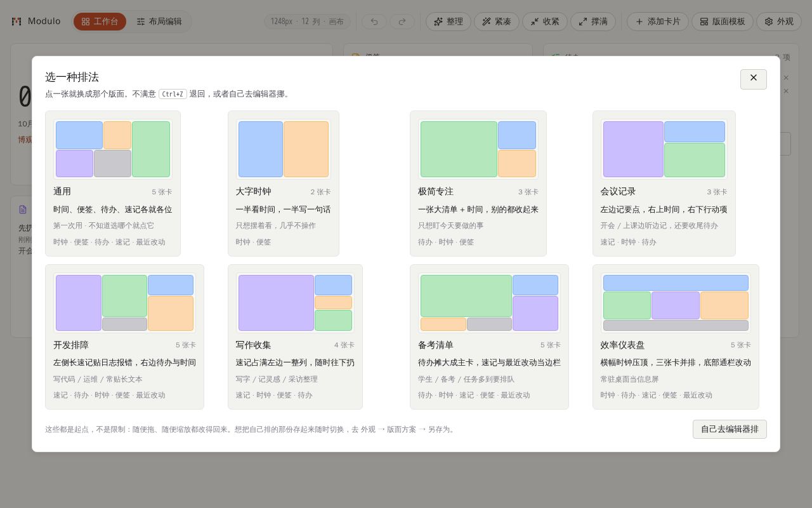This screenshot has width=812, height=508.
Task: Click 撑满 expand toolbar button
Action: click(x=593, y=22)
